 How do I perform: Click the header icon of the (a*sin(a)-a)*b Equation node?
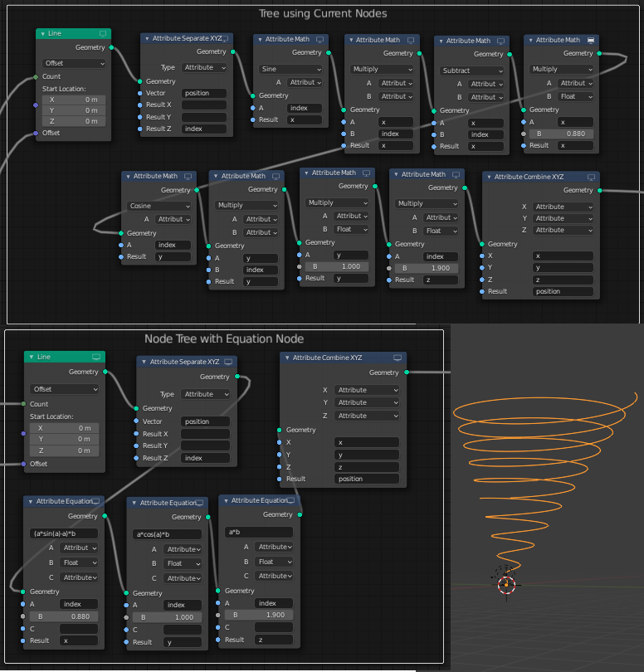[x=96, y=501]
